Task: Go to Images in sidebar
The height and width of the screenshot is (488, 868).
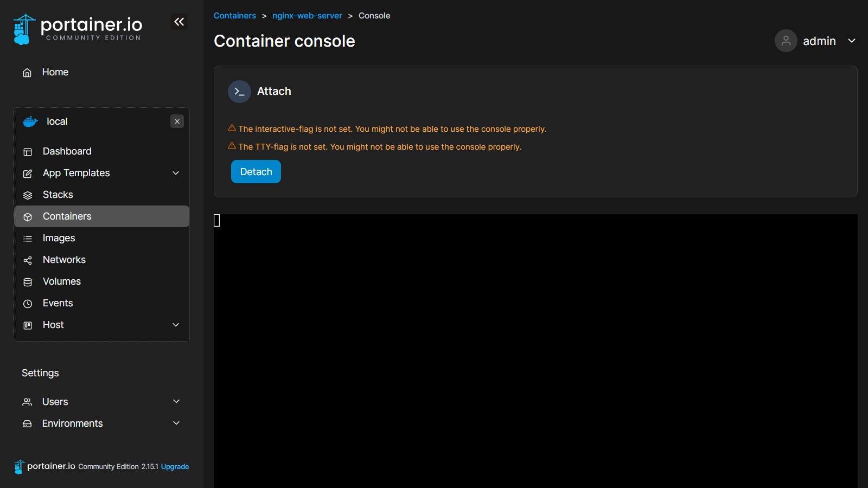Action: point(59,238)
